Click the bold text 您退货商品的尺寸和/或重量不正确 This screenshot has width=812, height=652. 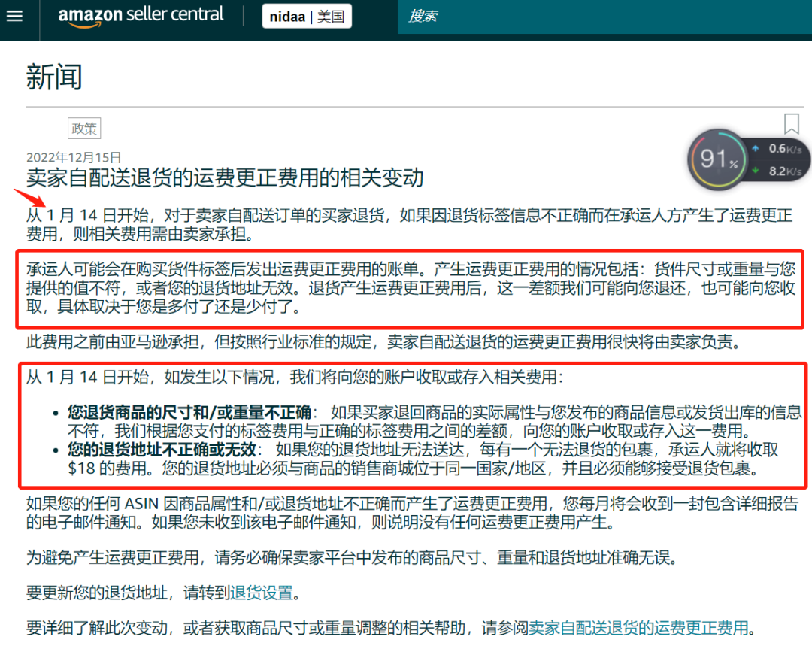pos(189,412)
